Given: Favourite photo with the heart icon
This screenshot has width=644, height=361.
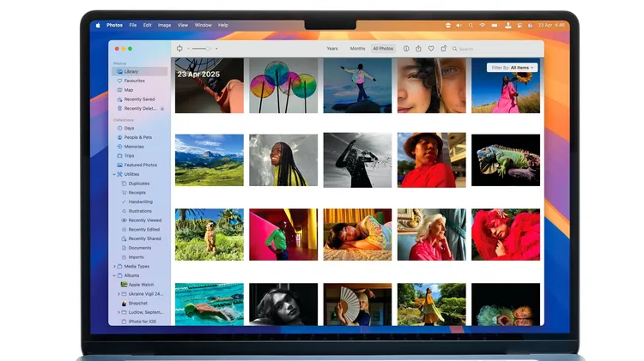Looking at the screenshot, I should [431, 49].
